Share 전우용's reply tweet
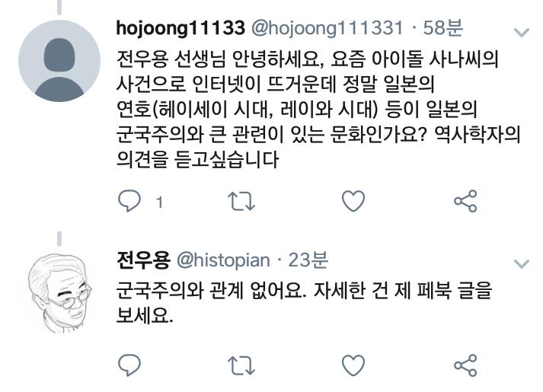This screenshot has width=543, height=392. tap(465, 365)
